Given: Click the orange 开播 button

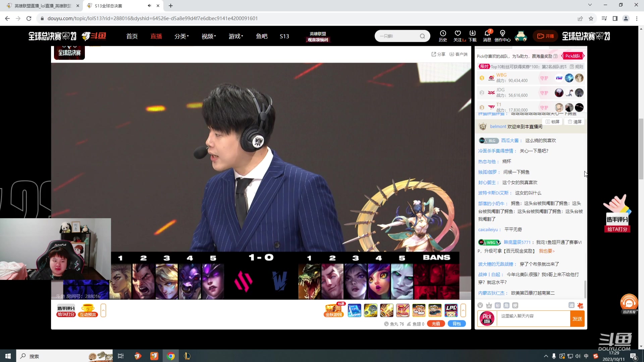Looking at the screenshot, I should 545,36.
